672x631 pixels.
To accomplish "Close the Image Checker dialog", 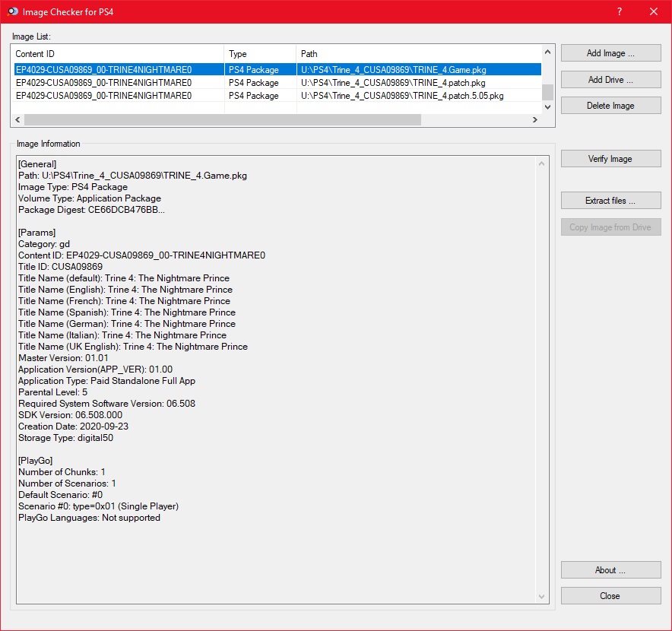I will [x=610, y=596].
